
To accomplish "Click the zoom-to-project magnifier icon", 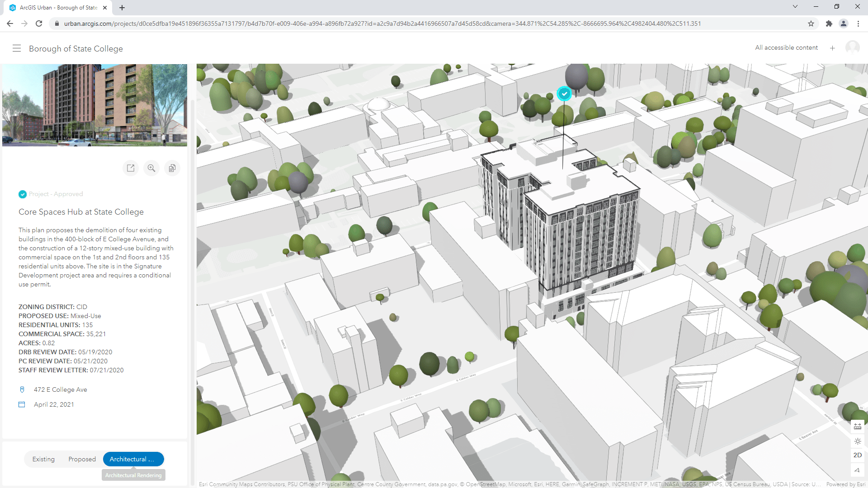I will [151, 168].
